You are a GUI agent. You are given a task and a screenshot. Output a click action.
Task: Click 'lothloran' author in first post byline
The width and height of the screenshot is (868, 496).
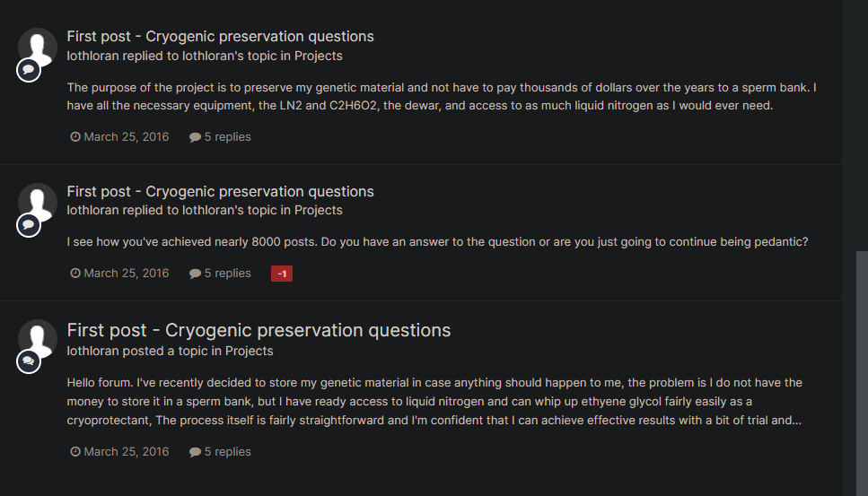(x=92, y=56)
